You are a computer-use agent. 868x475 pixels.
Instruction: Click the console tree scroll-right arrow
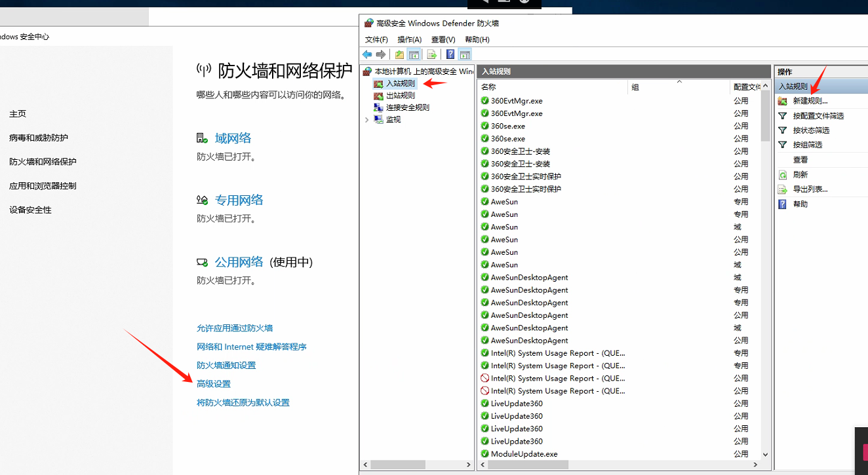(x=468, y=465)
